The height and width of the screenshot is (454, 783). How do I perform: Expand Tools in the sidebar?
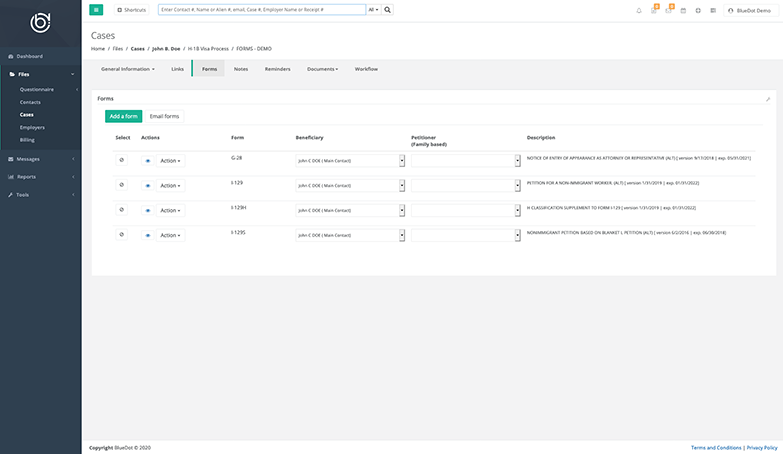point(40,195)
